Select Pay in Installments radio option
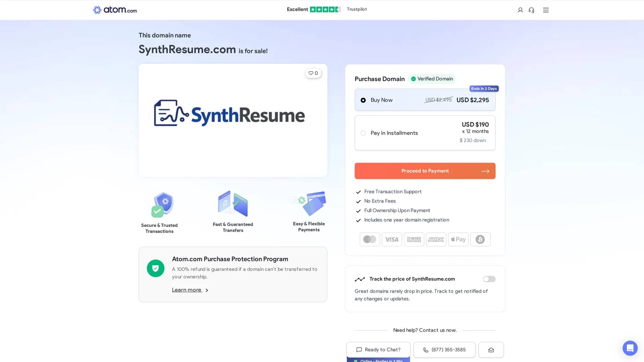Image resolution: width=644 pixels, height=362 pixels. (x=363, y=133)
